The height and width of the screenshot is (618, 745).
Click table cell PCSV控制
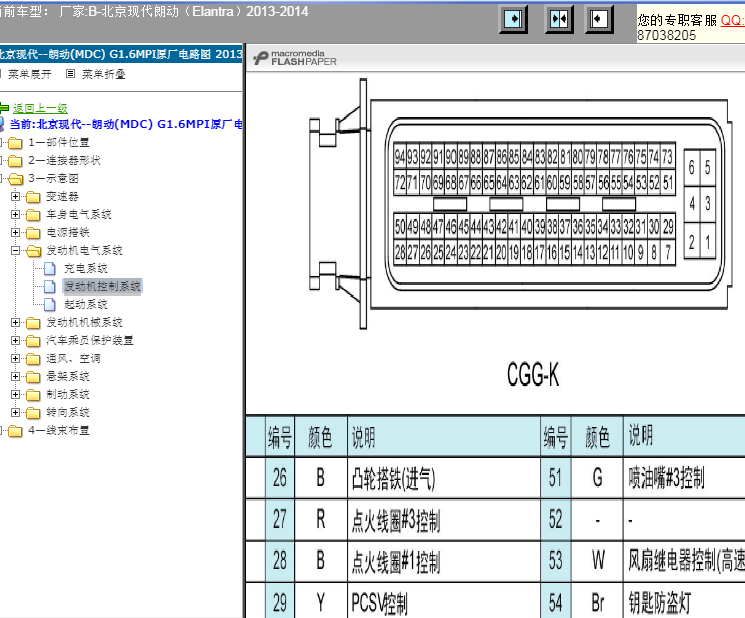(379, 603)
